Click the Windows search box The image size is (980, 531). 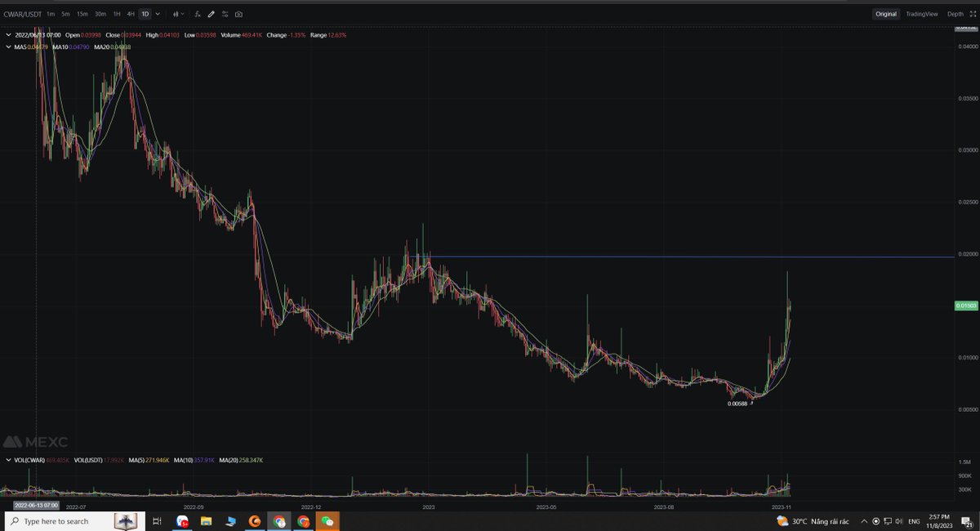coord(75,521)
